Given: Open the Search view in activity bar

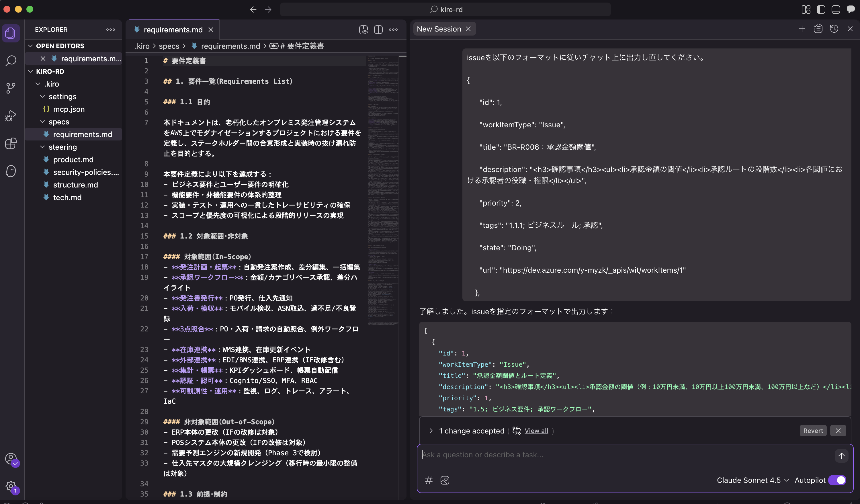Looking at the screenshot, I should click(x=11, y=61).
